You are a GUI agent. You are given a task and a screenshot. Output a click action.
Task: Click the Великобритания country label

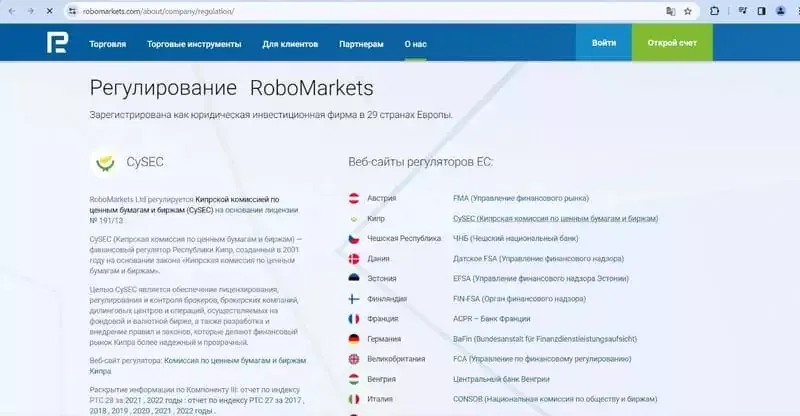click(x=396, y=359)
